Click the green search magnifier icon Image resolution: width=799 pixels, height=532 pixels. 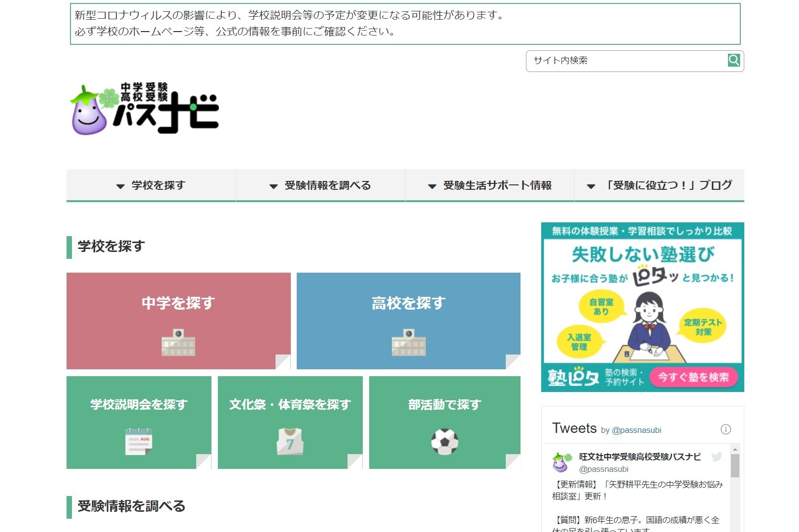pyautogui.click(x=733, y=60)
